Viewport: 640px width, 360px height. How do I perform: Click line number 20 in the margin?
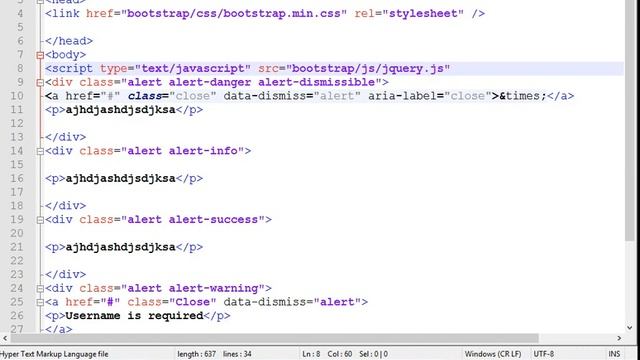tap(17, 233)
